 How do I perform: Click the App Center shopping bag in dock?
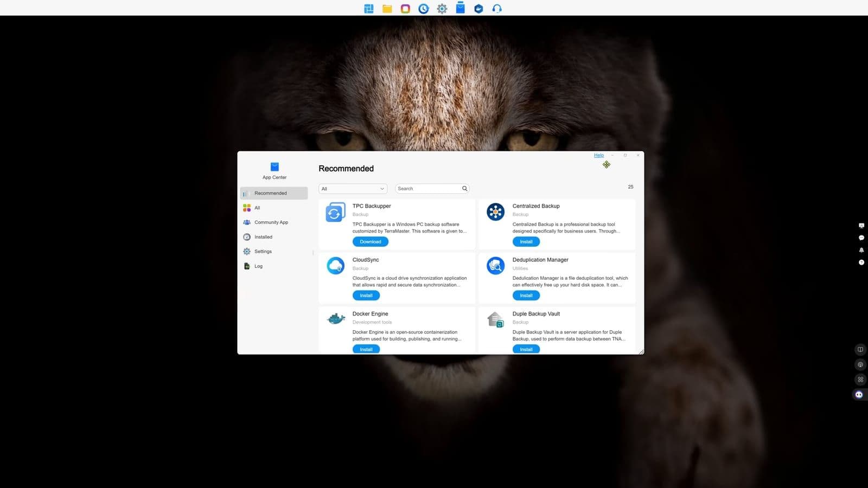point(461,8)
